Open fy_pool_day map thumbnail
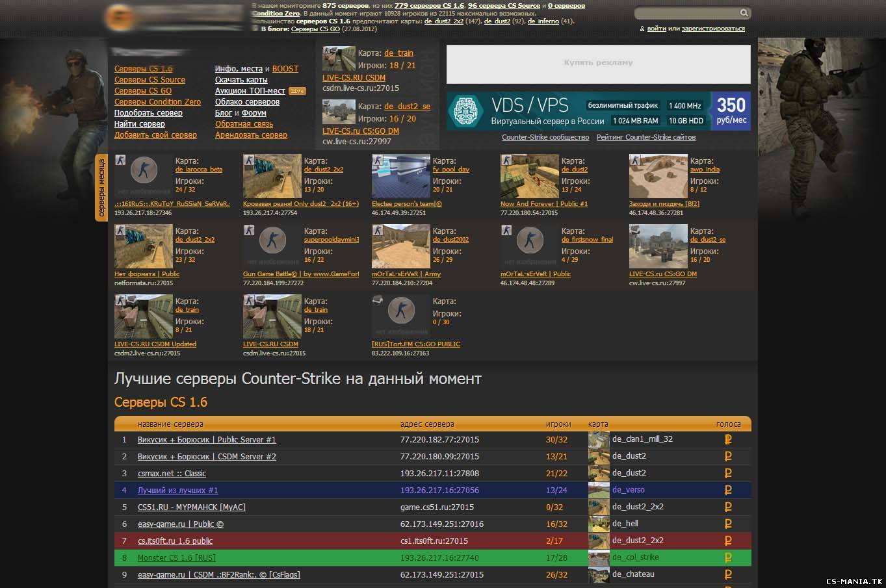The image size is (886, 588). 401,176
